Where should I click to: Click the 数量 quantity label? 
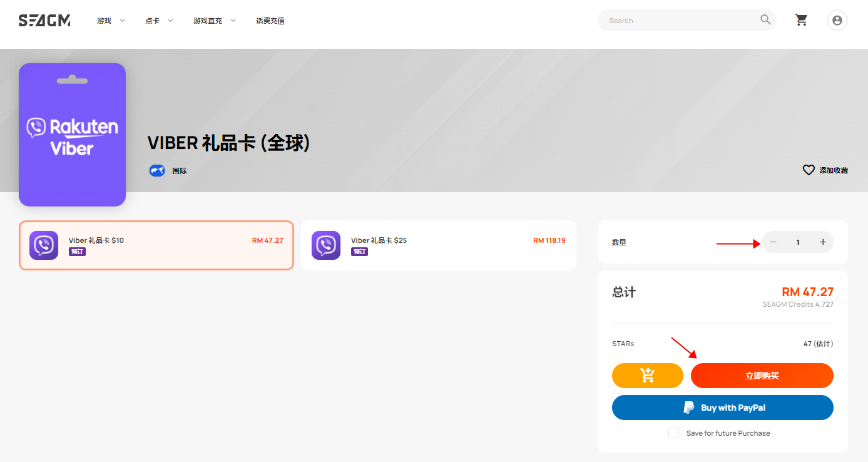point(619,242)
